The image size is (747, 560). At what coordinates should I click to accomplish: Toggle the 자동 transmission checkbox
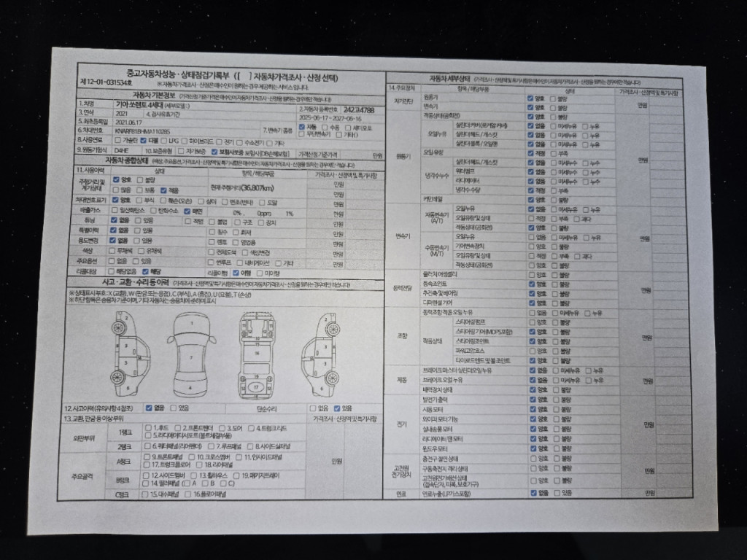click(302, 127)
